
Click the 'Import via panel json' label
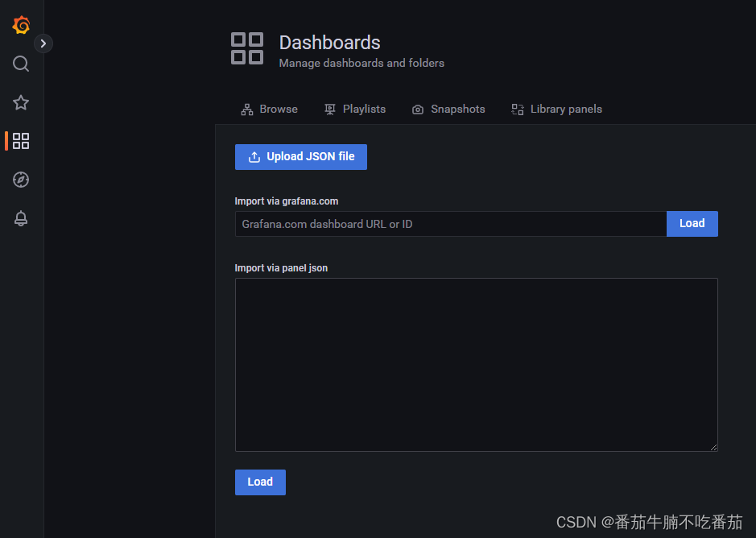click(281, 268)
